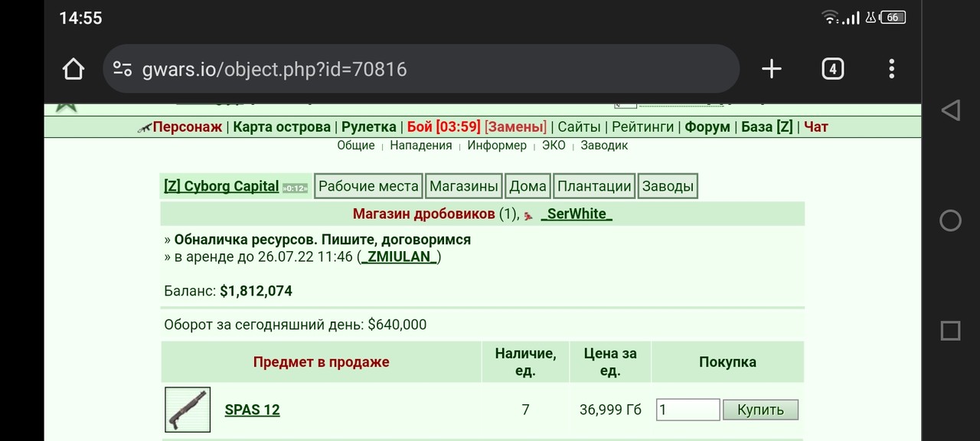Tap the browser home icon
Image resolution: width=980 pixels, height=441 pixels.
coord(73,69)
